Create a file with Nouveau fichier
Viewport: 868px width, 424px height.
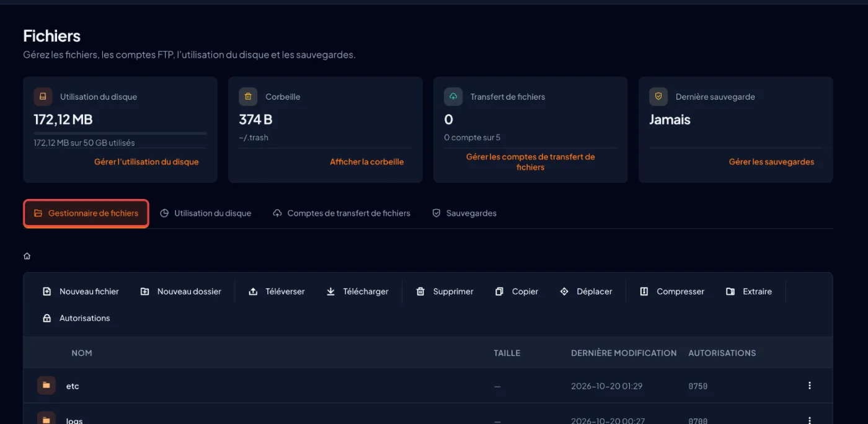pos(81,291)
